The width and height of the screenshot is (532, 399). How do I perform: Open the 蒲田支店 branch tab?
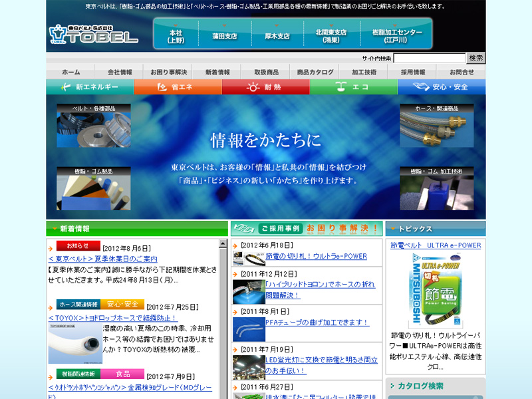click(x=225, y=36)
